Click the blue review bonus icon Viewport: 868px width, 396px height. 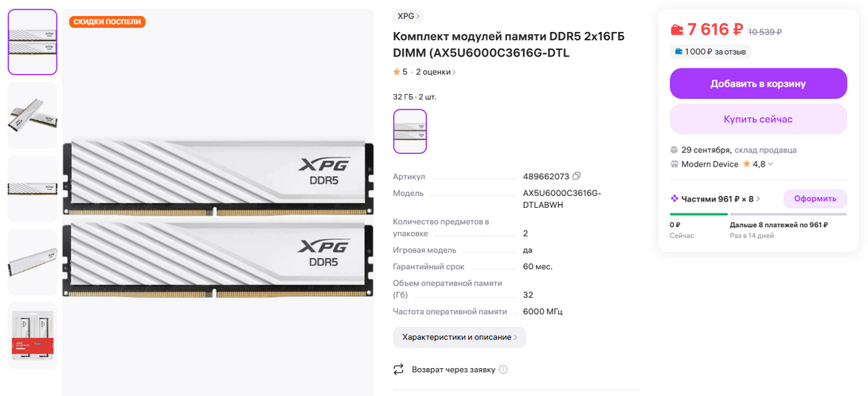[678, 52]
